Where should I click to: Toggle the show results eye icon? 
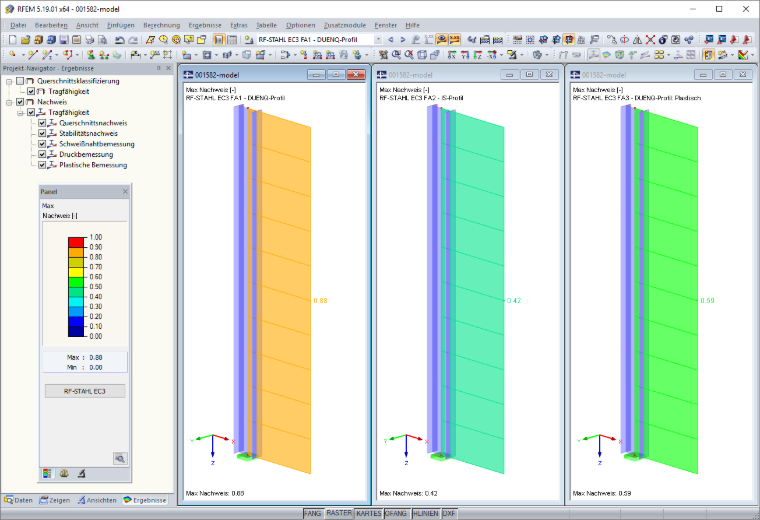pos(442,40)
